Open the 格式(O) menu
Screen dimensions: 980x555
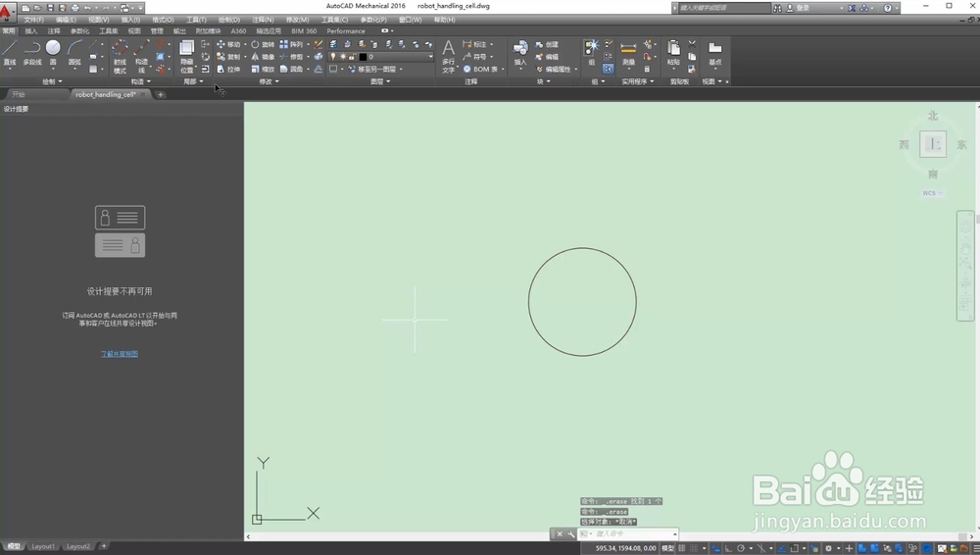point(163,20)
